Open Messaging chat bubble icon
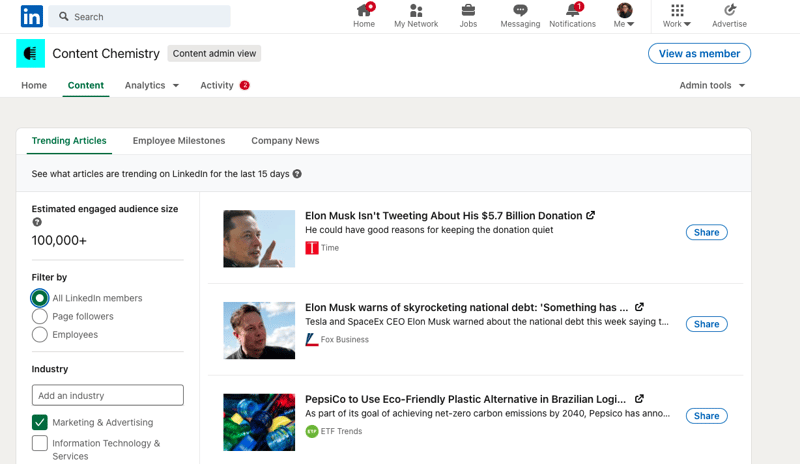The width and height of the screenshot is (800, 464). [520, 11]
